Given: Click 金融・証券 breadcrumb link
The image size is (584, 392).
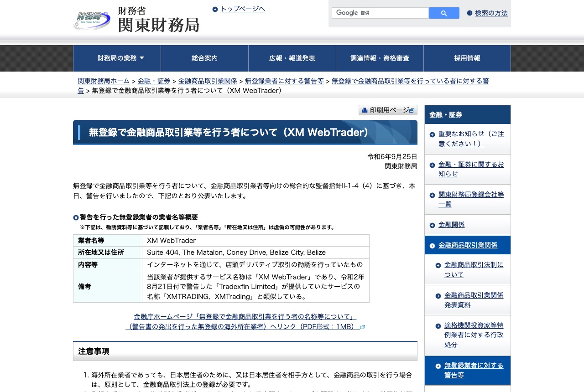Looking at the screenshot, I should (x=154, y=81).
